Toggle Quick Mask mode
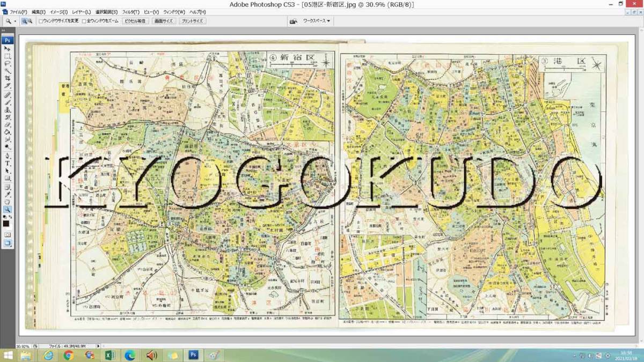This screenshot has width=644, height=362. click(8, 234)
